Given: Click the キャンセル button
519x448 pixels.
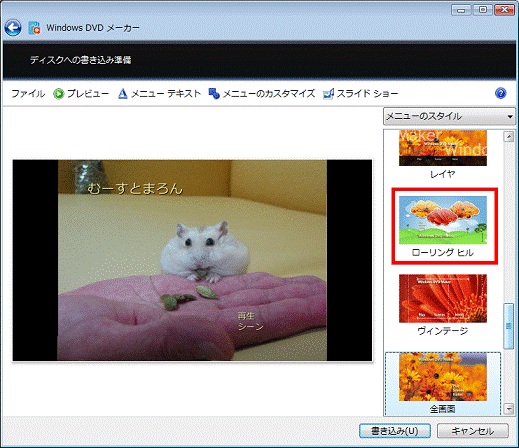Looking at the screenshot, I should [x=473, y=431].
